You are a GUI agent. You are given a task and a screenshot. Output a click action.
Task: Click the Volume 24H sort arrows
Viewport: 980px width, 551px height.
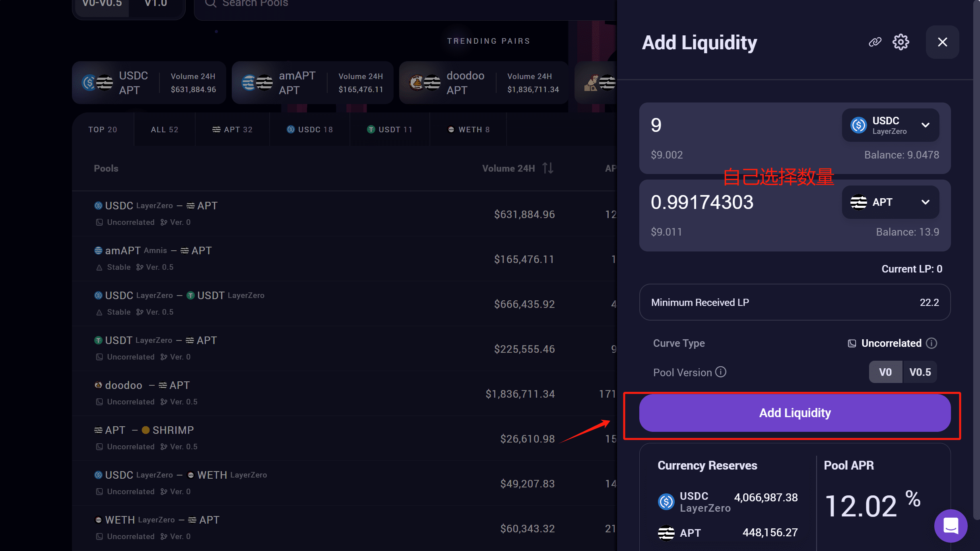[547, 168]
